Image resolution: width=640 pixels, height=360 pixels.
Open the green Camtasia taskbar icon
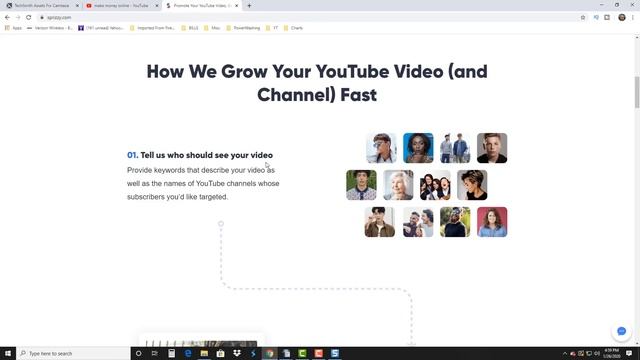tap(302, 353)
